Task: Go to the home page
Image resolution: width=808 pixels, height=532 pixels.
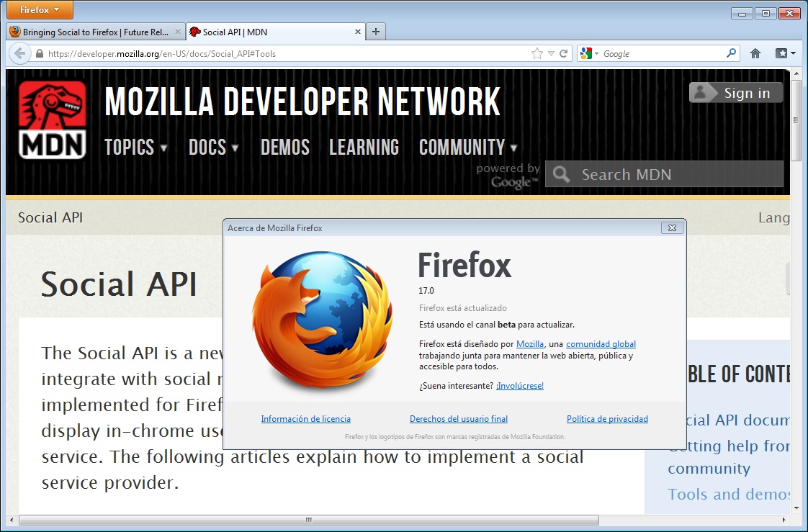Action: point(755,53)
